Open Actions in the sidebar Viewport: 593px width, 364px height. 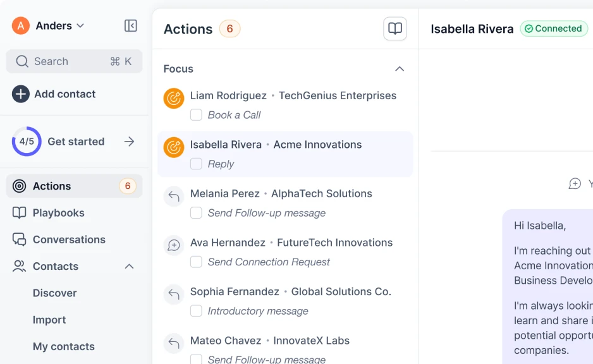(74, 186)
